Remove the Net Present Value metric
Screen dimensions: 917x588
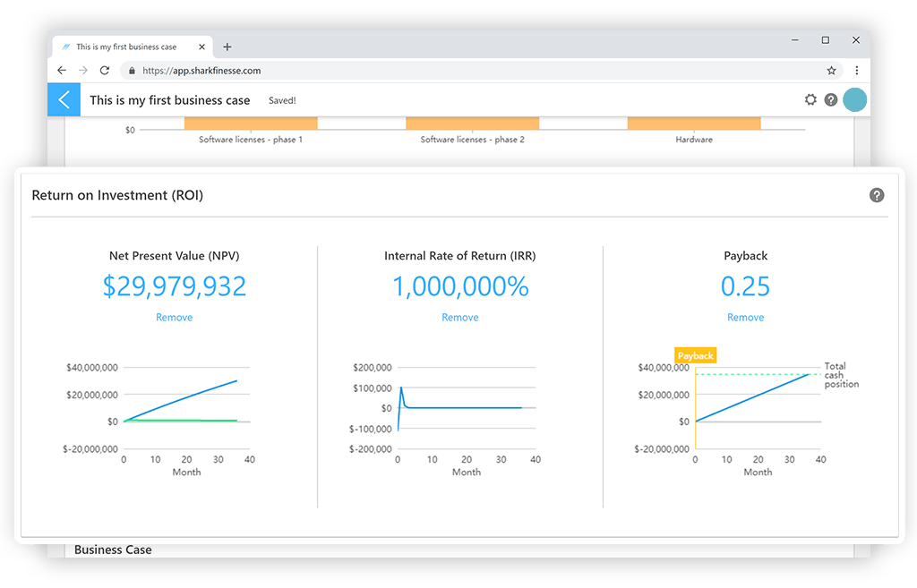[174, 318]
